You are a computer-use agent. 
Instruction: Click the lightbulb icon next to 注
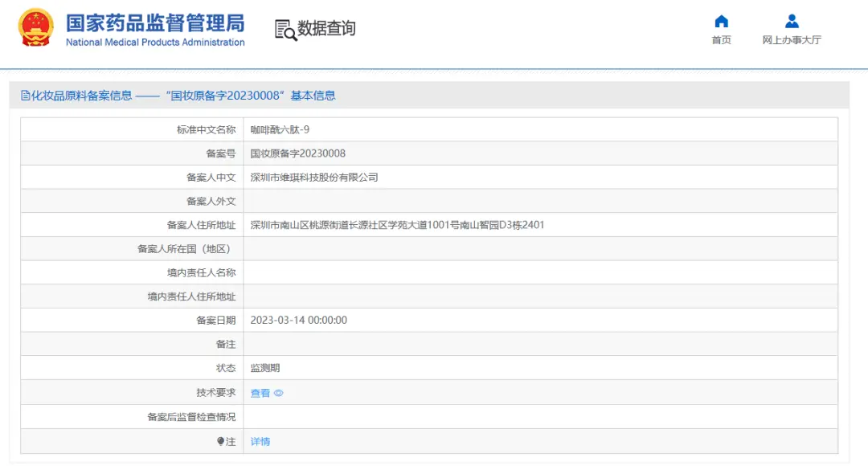coord(220,441)
